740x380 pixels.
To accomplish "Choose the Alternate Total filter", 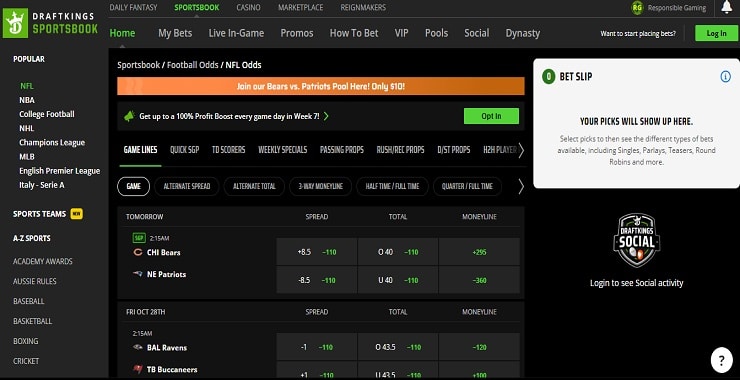I will tap(254, 186).
